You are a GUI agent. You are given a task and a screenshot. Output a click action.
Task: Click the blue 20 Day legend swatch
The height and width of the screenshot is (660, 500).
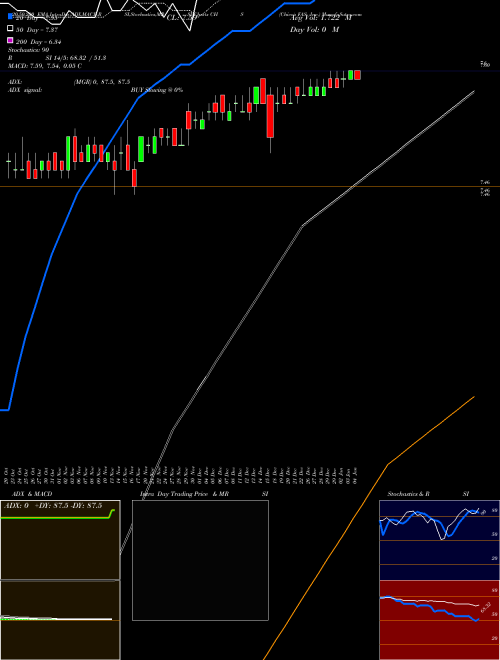10,17
